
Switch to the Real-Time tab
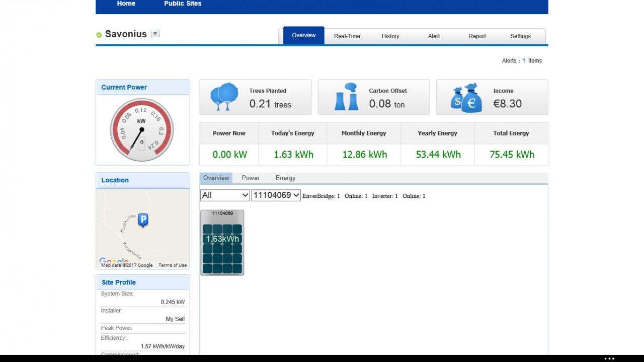(x=347, y=36)
